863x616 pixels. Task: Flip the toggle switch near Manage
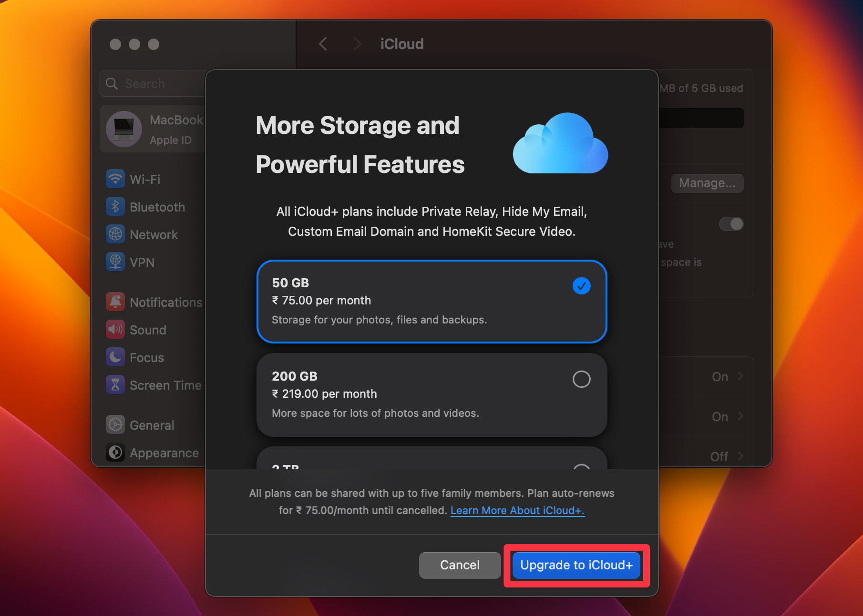(731, 224)
